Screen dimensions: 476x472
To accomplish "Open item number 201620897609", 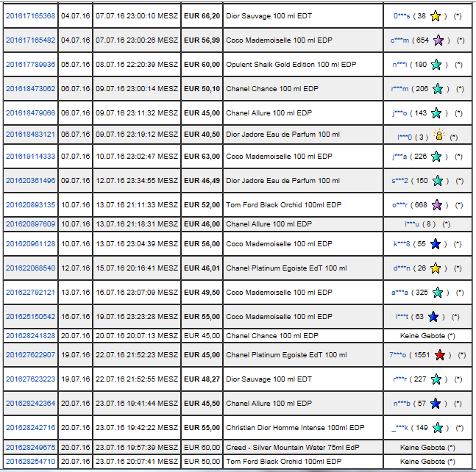I will (31, 224).
